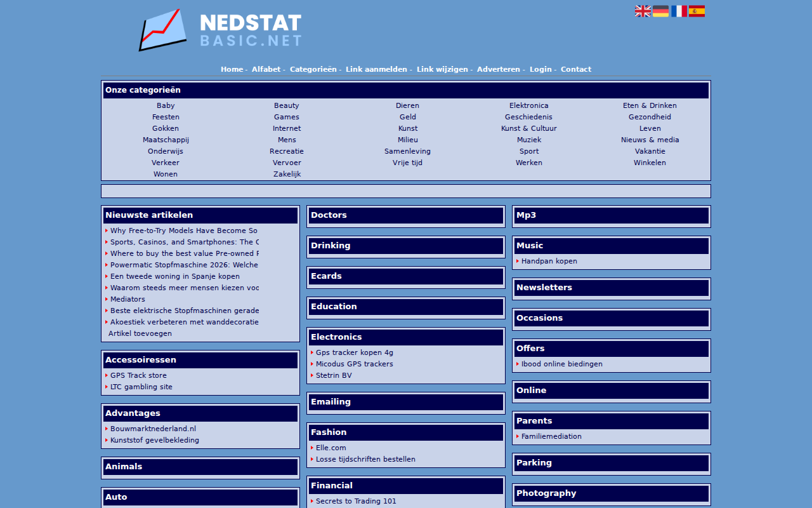The image size is (812, 508).
Task: Browse the Nieuws & media category
Action: coord(650,140)
